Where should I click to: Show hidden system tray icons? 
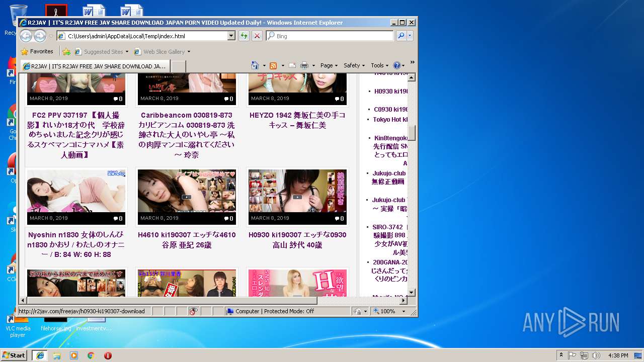tap(561, 355)
